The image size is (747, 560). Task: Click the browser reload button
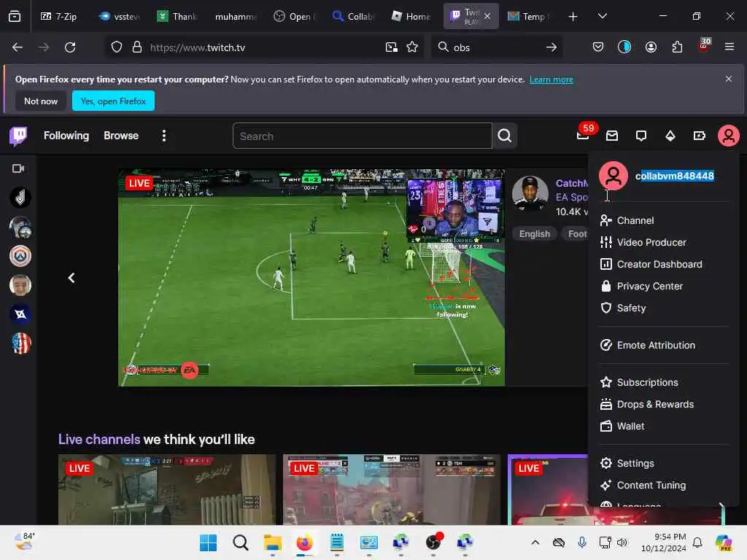click(x=70, y=47)
